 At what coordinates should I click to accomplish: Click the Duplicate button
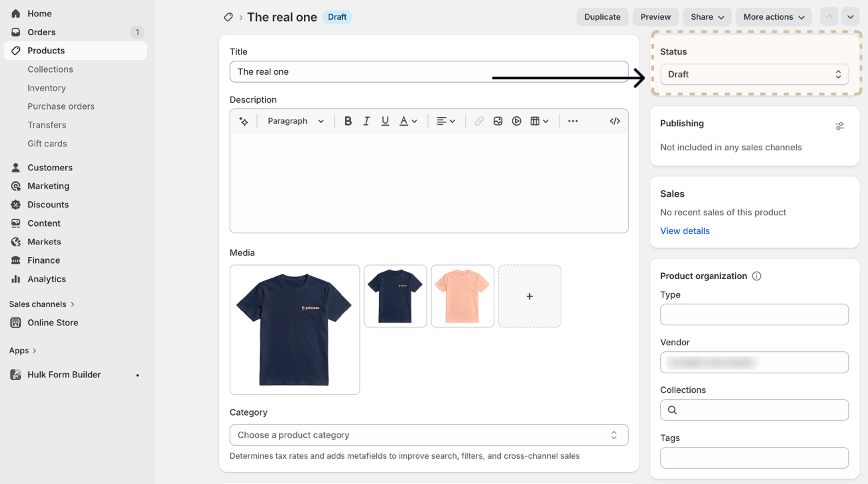pyautogui.click(x=602, y=17)
